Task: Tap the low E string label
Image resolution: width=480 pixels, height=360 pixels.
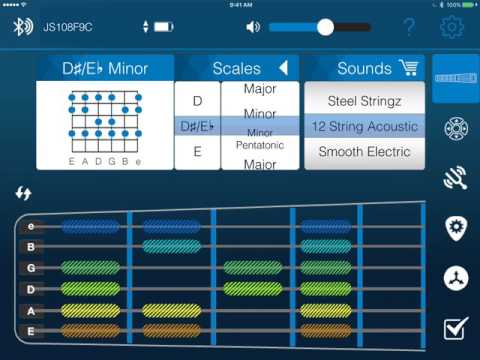Action: click(x=31, y=332)
